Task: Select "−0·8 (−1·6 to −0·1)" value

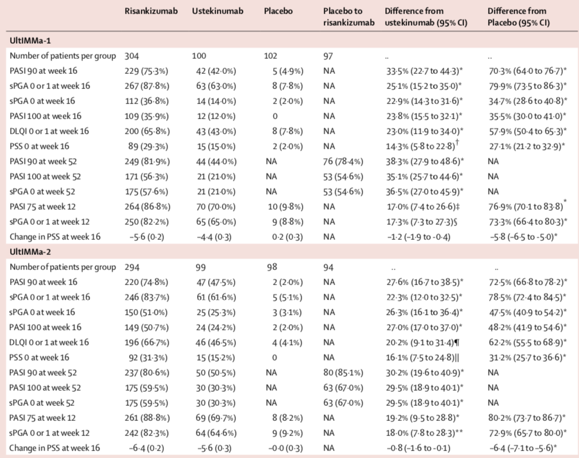Action: point(418,448)
